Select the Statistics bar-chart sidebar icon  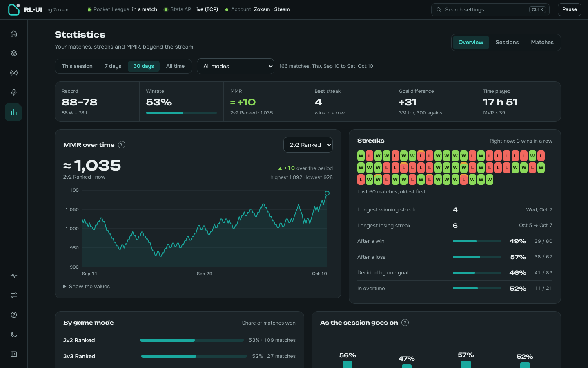pyautogui.click(x=14, y=112)
